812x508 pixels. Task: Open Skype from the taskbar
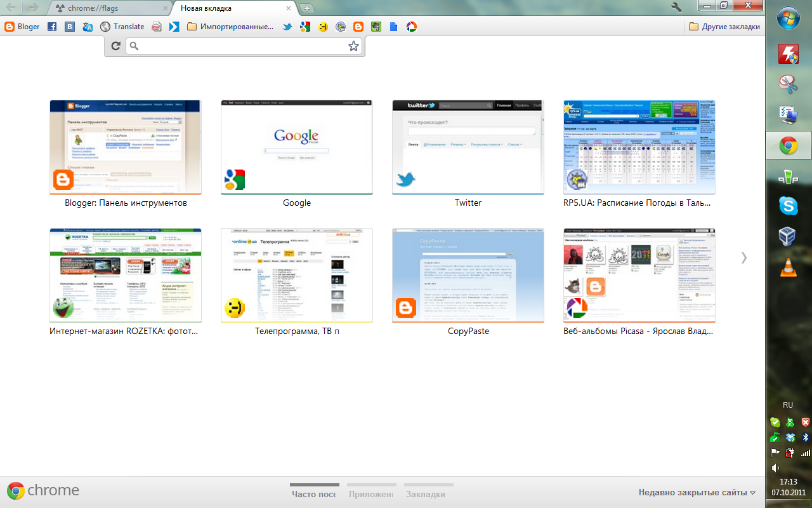pyautogui.click(x=789, y=206)
